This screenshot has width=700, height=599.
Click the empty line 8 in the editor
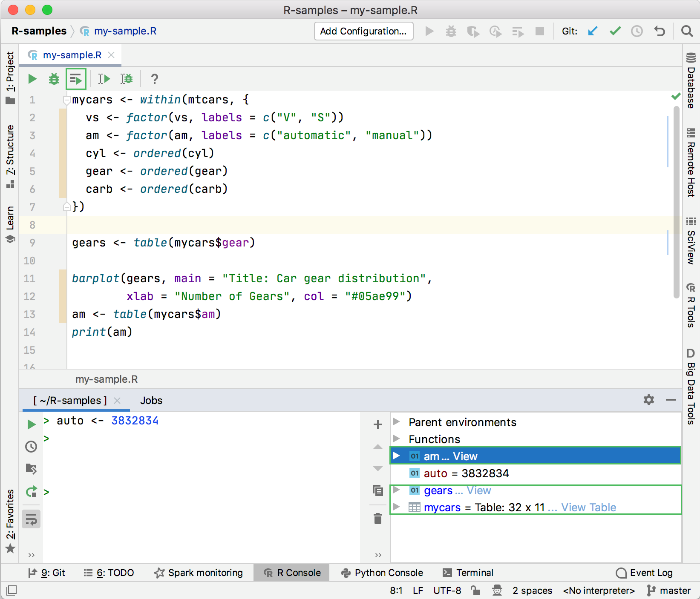click(x=256, y=225)
